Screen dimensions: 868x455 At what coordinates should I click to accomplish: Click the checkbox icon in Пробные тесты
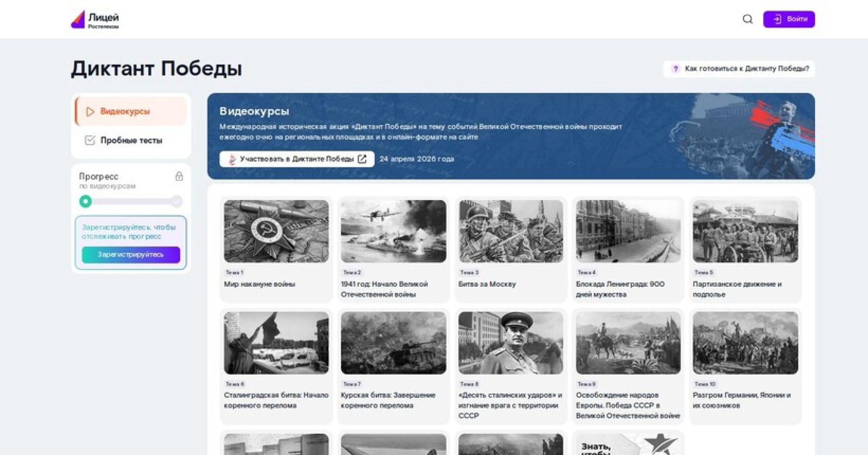(x=90, y=140)
